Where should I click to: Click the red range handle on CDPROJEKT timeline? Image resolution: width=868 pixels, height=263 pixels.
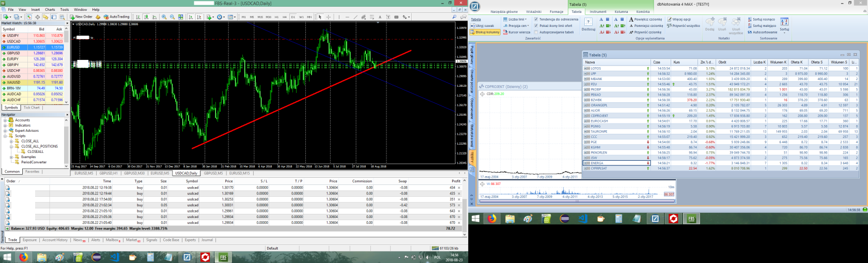point(669,194)
